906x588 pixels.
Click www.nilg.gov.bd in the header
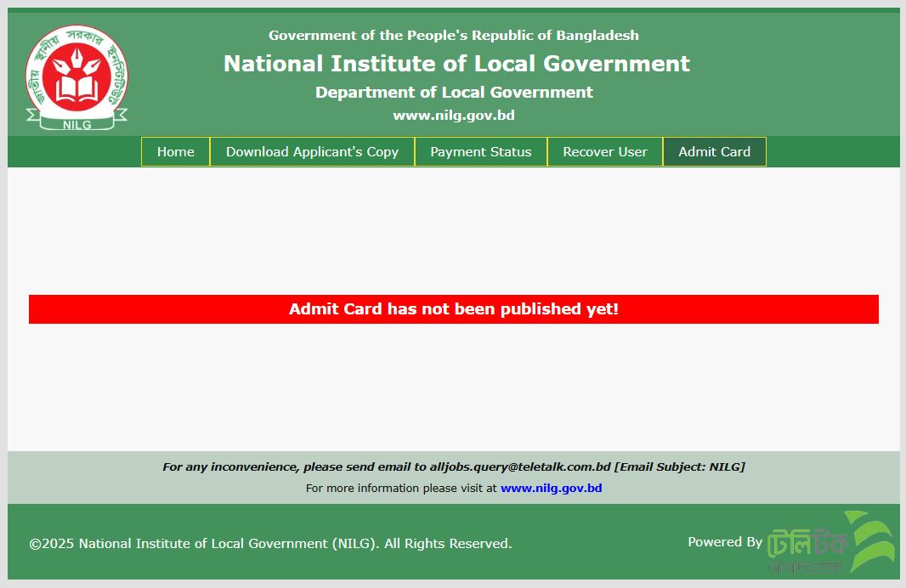tap(452, 115)
